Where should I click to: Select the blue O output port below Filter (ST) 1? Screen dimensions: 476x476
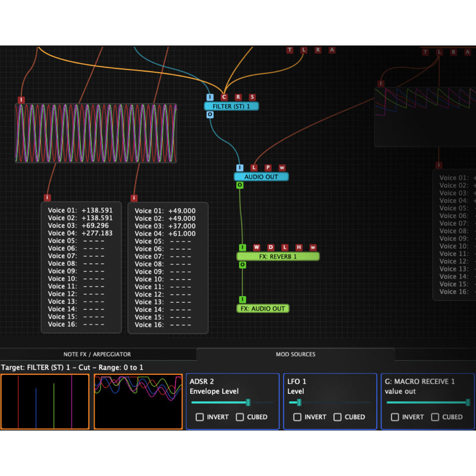[x=209, y=114]
